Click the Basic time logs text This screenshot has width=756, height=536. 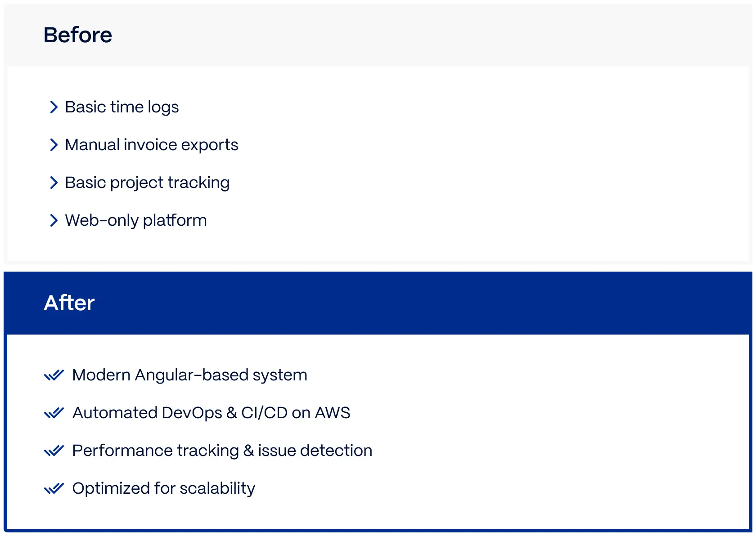[122, 107]
